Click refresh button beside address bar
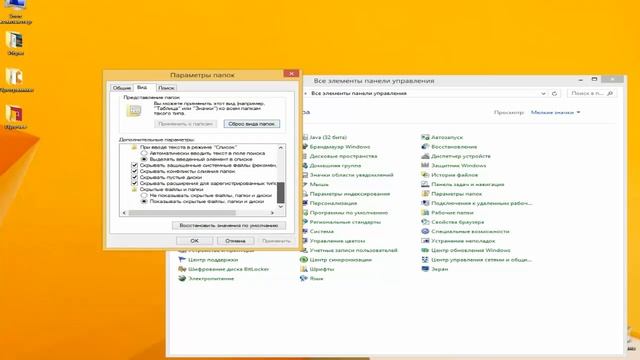The width and height of the screenshot is (640, 360). coord(554,93)
